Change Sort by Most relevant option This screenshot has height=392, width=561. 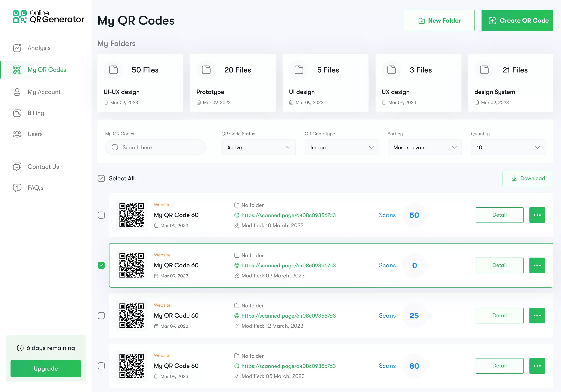tap(424, 147)
